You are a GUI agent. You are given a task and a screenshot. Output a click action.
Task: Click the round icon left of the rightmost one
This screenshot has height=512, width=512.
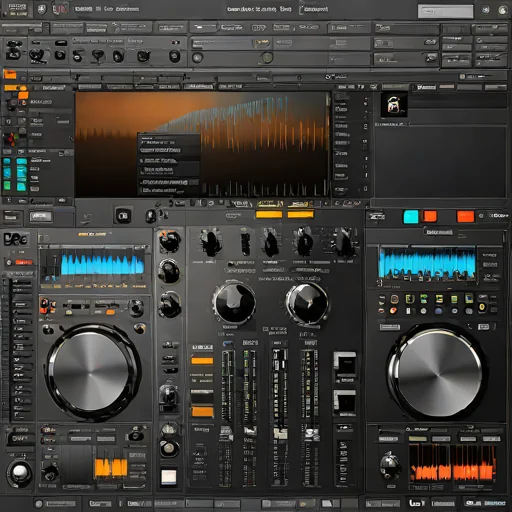click(485, 10)
